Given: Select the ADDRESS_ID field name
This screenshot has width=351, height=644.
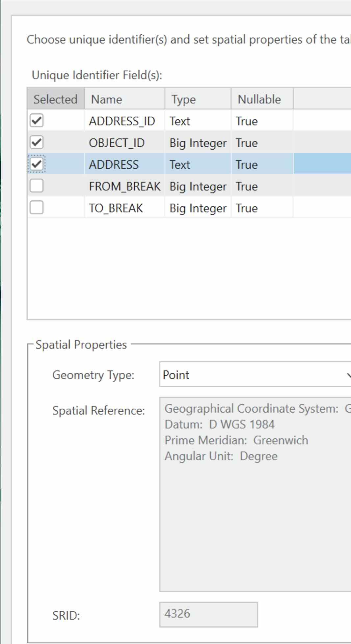Looking at the screenshot, I should click(x=122, y=121).
